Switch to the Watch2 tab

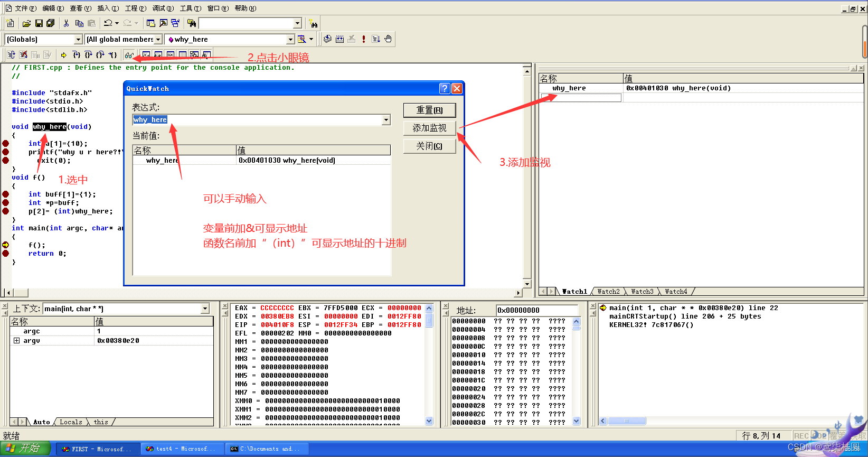(608, 292)
